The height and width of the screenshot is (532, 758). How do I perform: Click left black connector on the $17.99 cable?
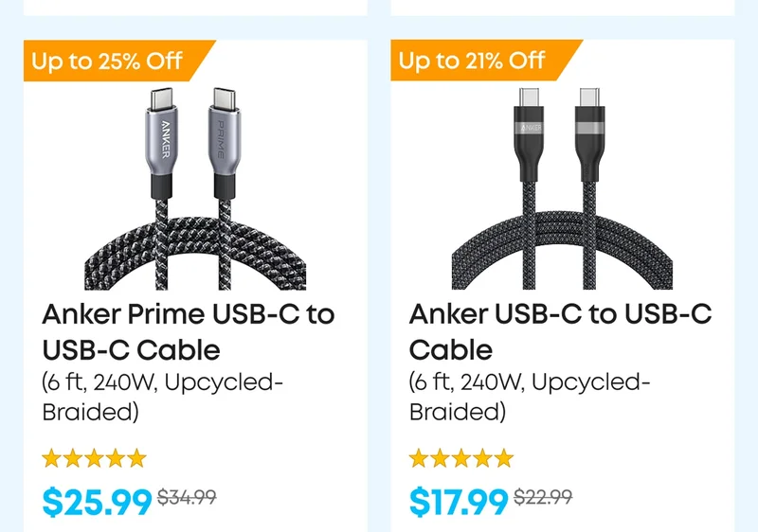click(530, 123)
